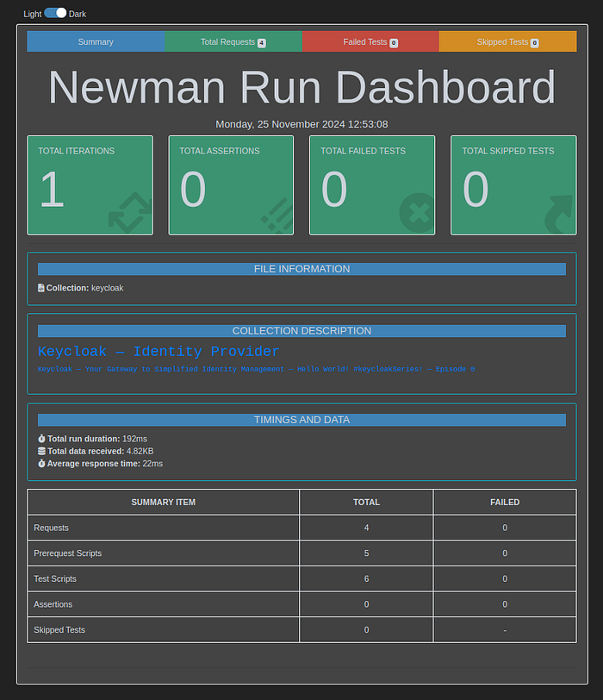Viewport: 603px width, 700px height.
Task: Click the stopwatch icon beside Total run duration
Action: (41, 439)
